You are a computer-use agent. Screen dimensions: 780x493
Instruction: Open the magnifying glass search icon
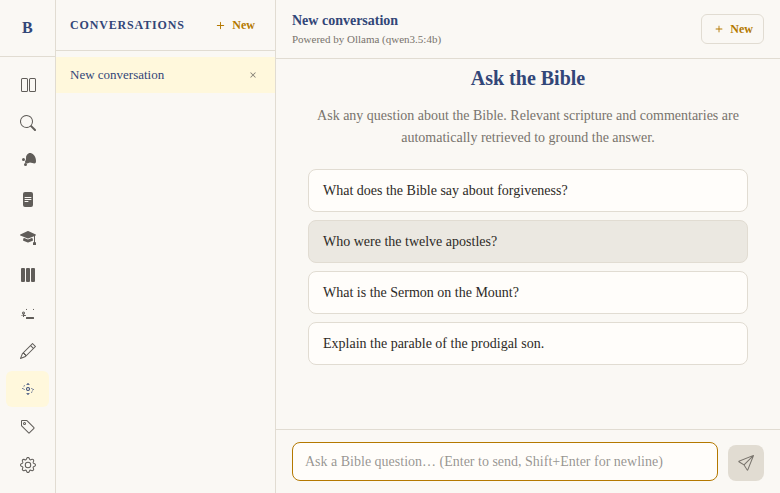click(28, 123)
